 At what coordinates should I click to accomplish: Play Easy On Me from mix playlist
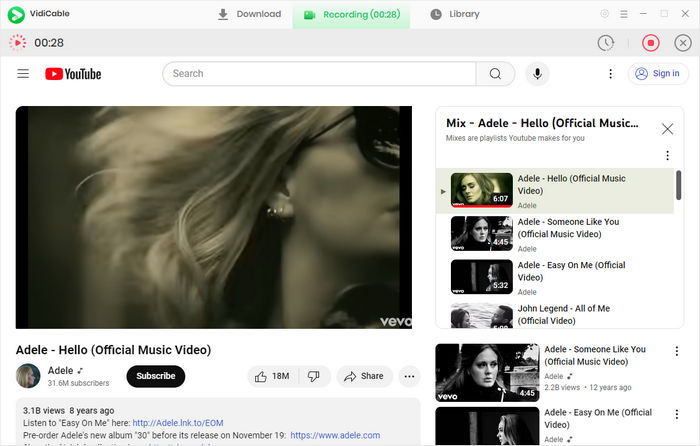(x=555, y=278)
